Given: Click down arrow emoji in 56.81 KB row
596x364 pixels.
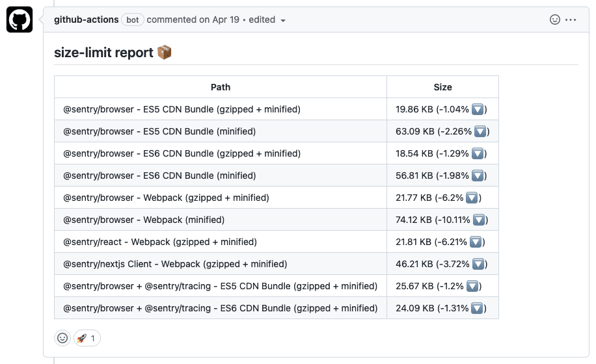Looking at the screenshot, I should click(478, 175).
